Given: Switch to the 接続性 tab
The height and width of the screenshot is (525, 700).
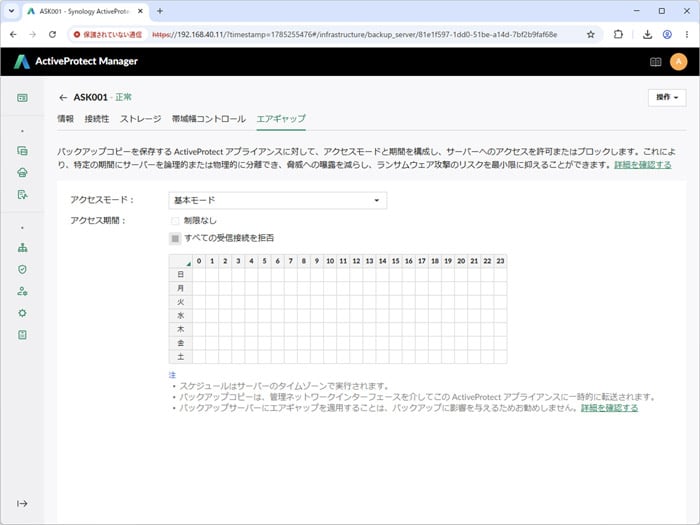Looking at the screenshot, I should pyautogui.click(x=97, y=119).
